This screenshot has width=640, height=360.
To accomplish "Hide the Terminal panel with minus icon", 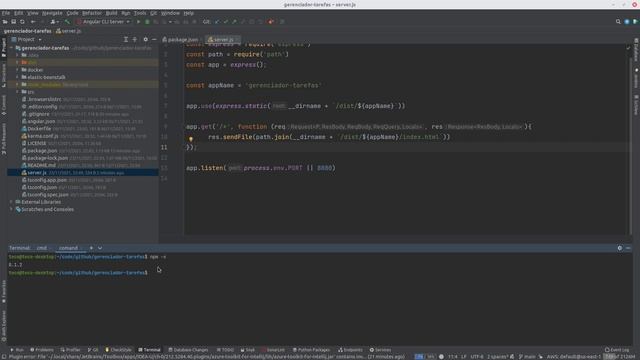I will click(628, 248).
